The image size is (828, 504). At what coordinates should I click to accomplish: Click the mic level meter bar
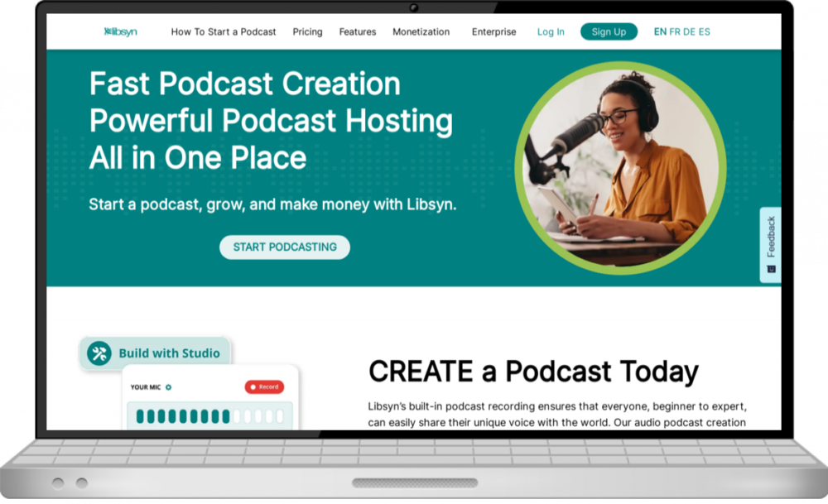[209, 416]
